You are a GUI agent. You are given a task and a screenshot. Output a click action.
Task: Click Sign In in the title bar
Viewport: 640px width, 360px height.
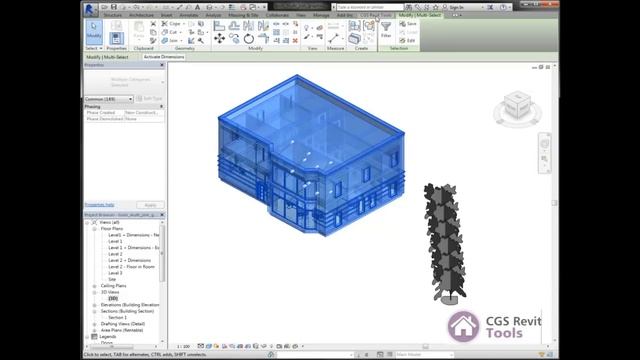click(x=456, y=7)
